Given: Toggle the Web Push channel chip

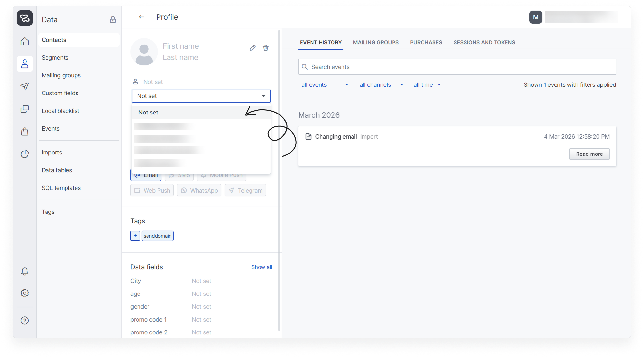Looking at the screenshot, I should point(152,191).
